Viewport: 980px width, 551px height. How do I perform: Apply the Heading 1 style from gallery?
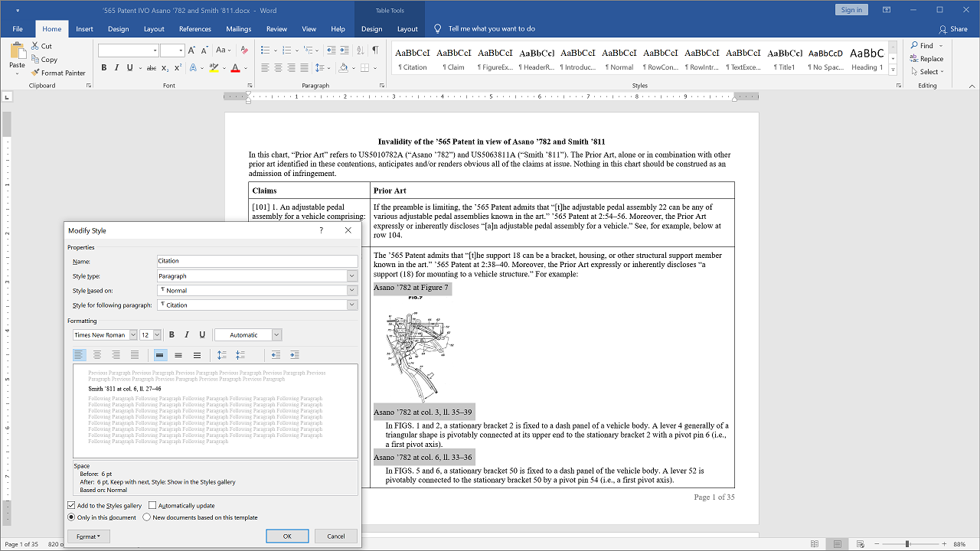[x=867, y=58]
